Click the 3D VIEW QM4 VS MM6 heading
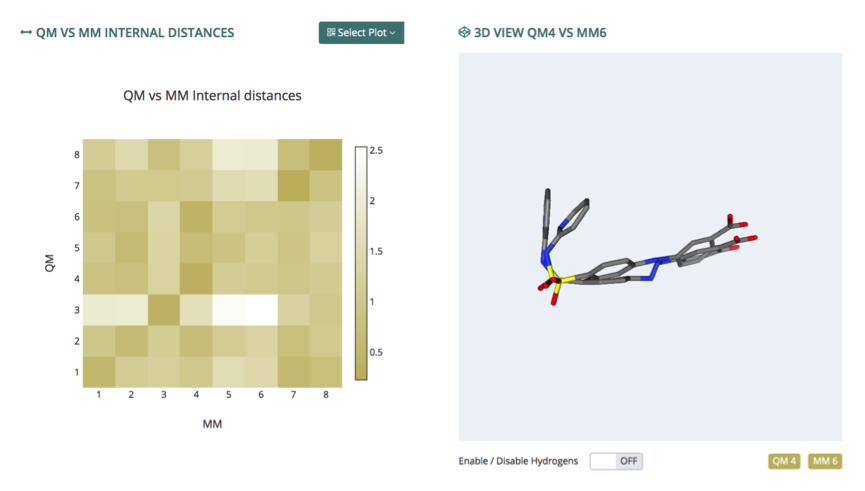The width and height of the screenshot is (865, 491). click(540, 33)
